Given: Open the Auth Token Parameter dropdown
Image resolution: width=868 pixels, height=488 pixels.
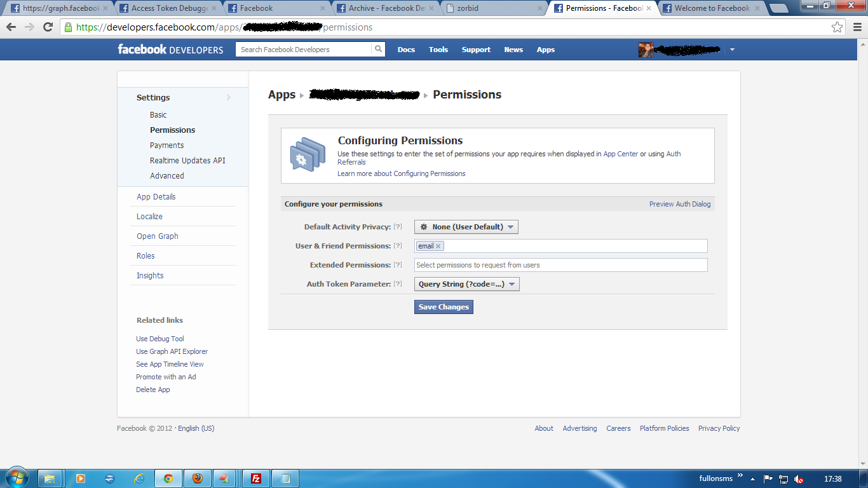Looking at the screenshot, I should 467,284.
